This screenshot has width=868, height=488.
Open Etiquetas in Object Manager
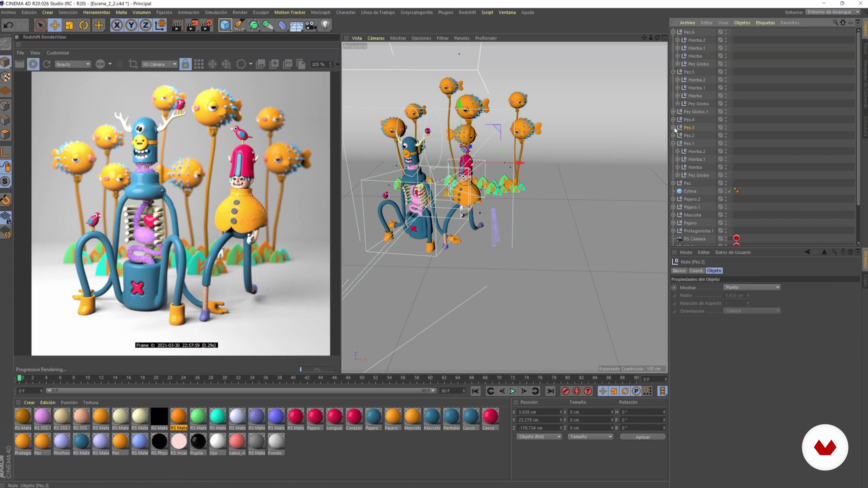click(x=765, y=23)
